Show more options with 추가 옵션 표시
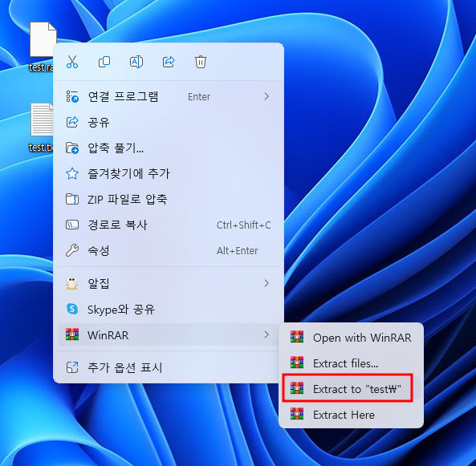Viewport: 476px width, 466px height. [169, 367]
